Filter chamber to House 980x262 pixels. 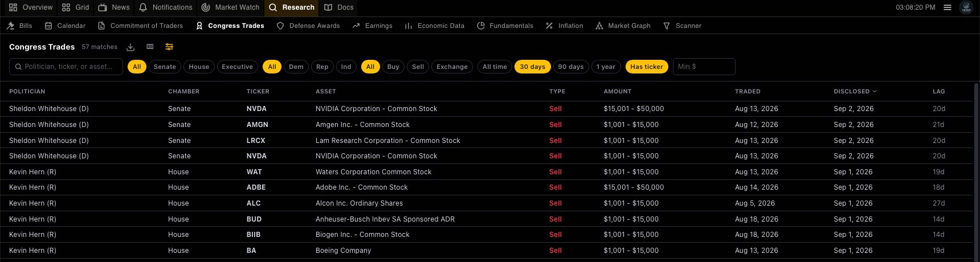coord(199,67)
